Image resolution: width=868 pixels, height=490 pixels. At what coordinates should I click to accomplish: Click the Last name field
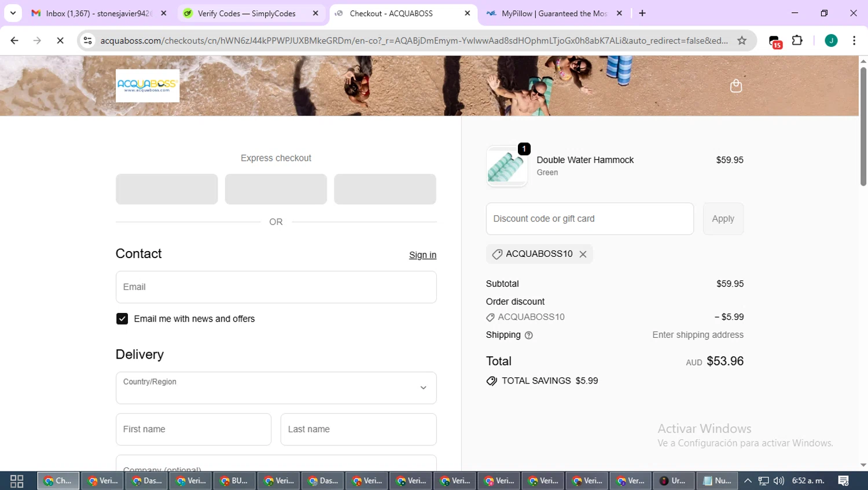358,429
